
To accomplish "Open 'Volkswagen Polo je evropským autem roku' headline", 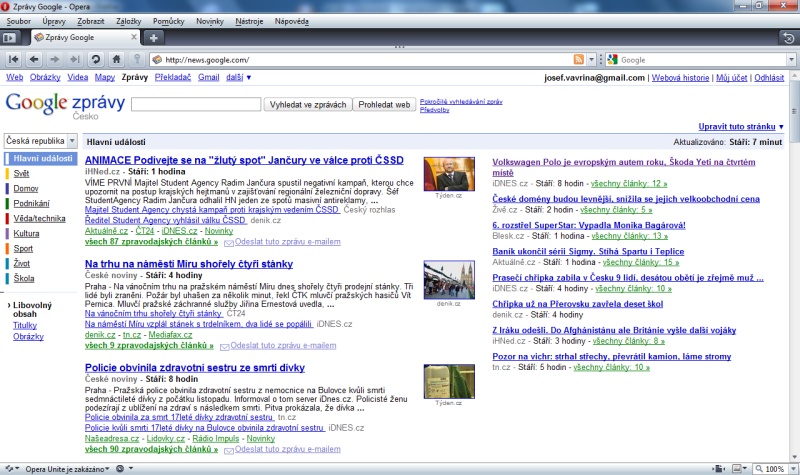I will pos(623,167).
